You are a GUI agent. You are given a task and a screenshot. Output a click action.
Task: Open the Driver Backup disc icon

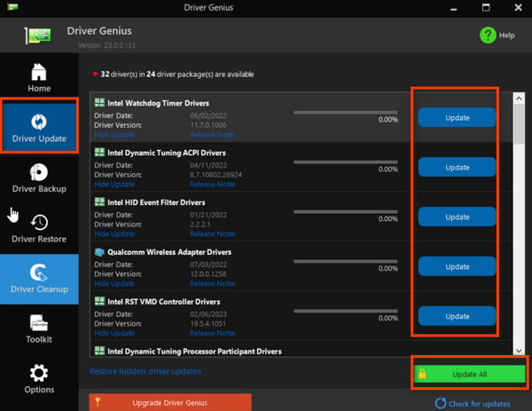point(39,172)
